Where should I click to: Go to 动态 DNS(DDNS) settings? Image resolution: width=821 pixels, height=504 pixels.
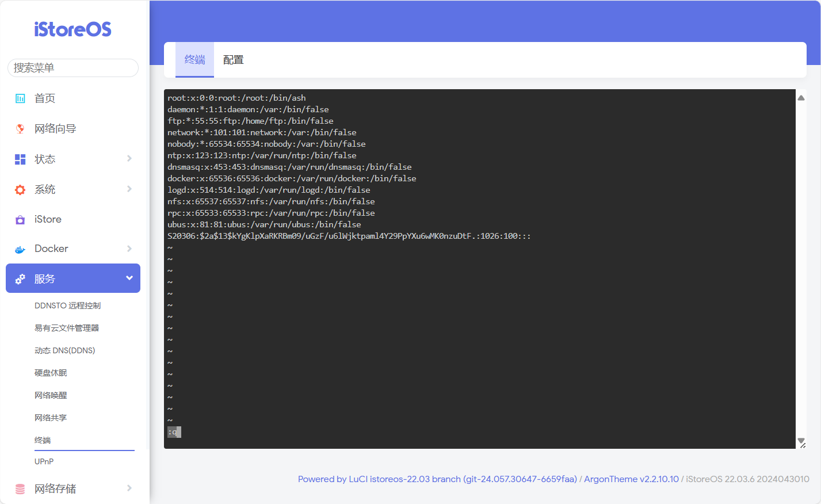coord(64,350)
